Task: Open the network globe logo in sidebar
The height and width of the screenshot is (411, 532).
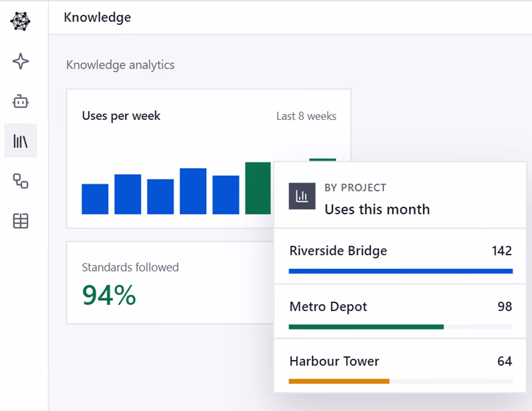Action: (x=20, y=22)
